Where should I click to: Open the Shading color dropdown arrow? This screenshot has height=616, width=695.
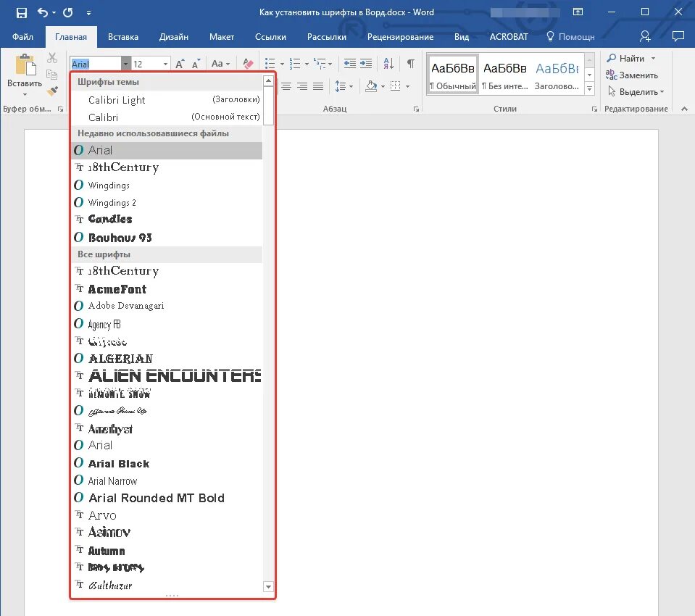click(x=383, y=87)
